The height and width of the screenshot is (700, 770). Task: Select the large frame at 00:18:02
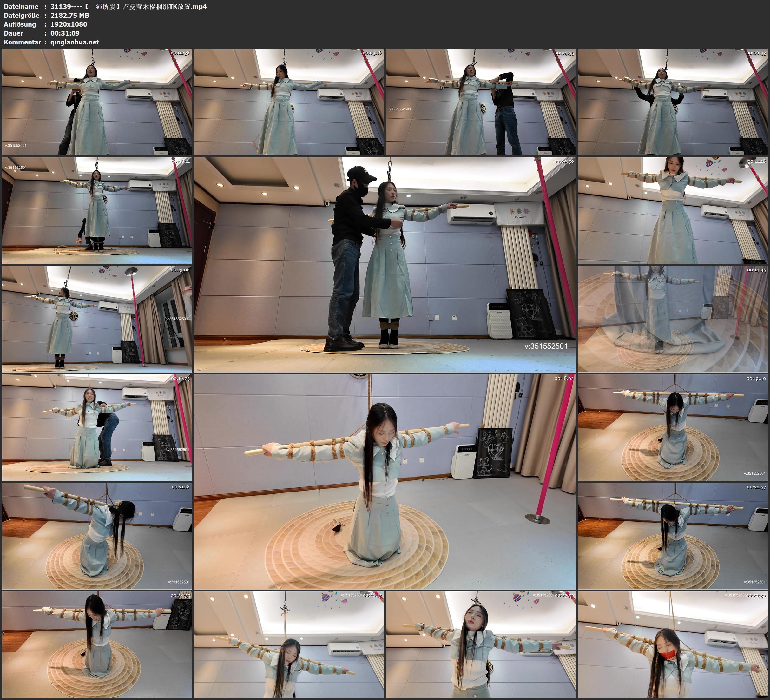click(x=385, y=481)
